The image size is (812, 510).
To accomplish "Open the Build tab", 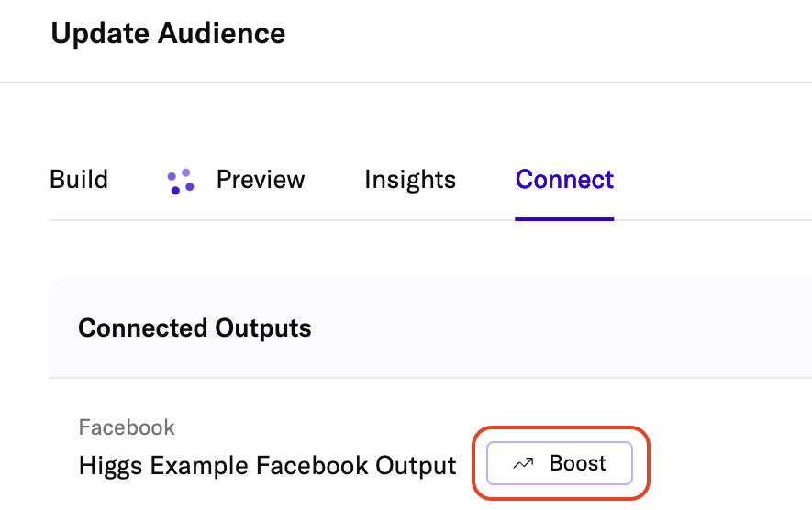I will click(79, 179).
